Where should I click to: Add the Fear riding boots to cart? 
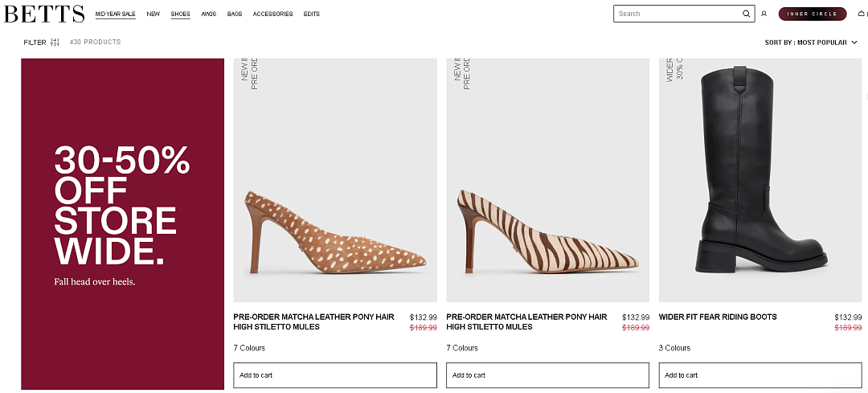coord(760,375)
